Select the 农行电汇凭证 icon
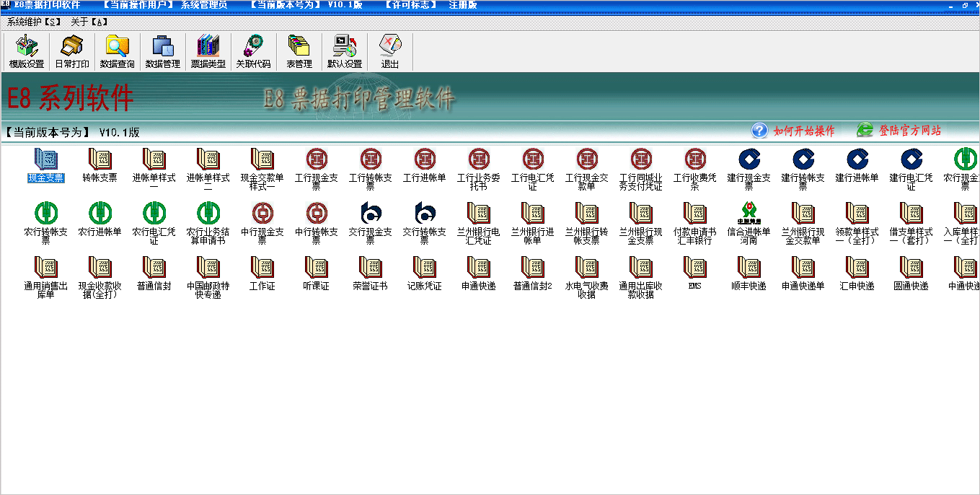The height and width of the screenshot is (495, 980). tap(154, 223)
